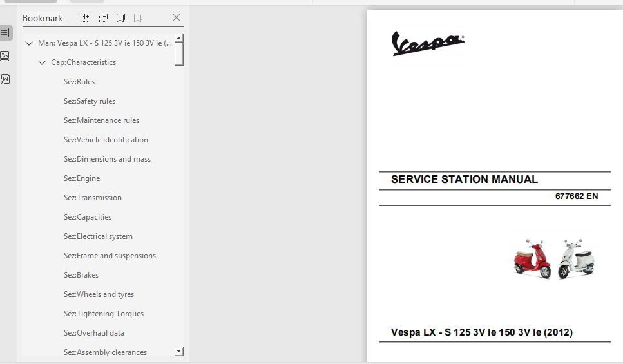623x364 pixels.
Task: Click the 677662 EN document code
Action: [577, 196]
